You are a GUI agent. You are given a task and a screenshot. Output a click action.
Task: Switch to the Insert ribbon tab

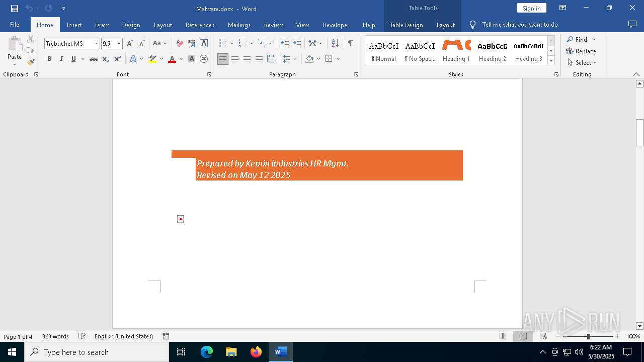click(74, 25)
